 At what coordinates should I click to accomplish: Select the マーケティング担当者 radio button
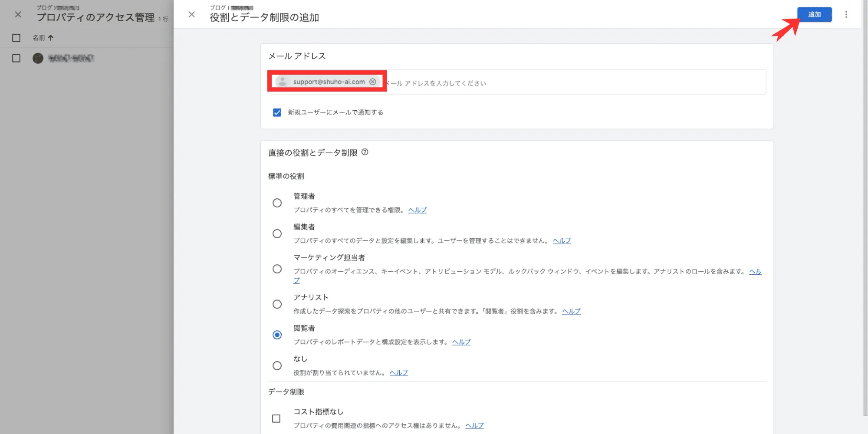click(277, 269)
